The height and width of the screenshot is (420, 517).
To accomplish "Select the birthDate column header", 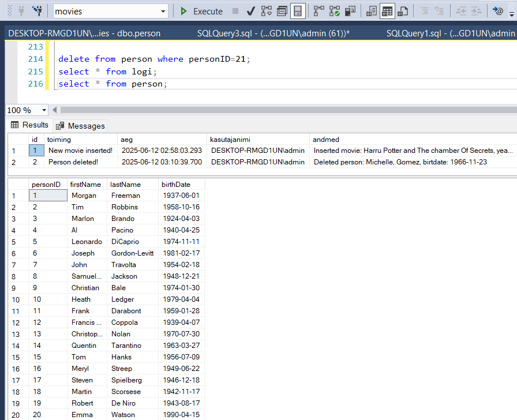I will pos(182,184).
